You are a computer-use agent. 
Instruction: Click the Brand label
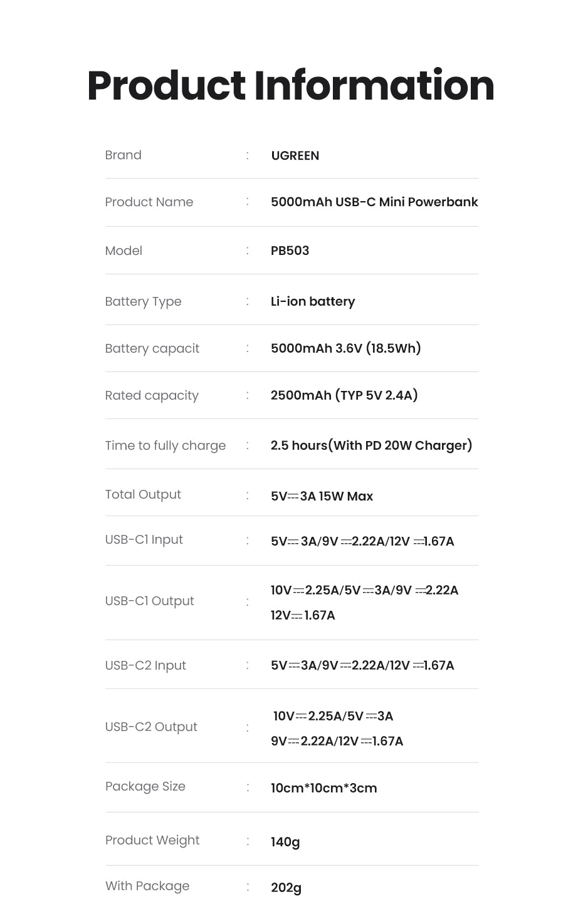pyautogui.click(x=123, y=155)
